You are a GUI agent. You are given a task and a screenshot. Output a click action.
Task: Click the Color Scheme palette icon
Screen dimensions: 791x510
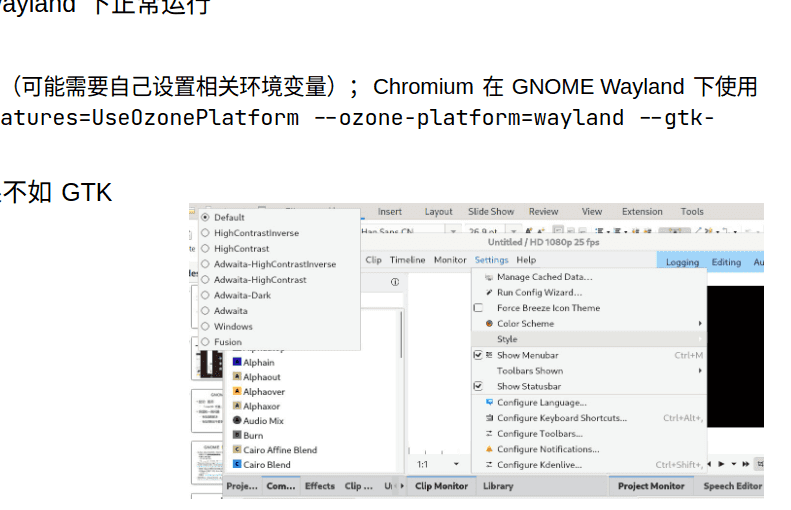[489, 323]
